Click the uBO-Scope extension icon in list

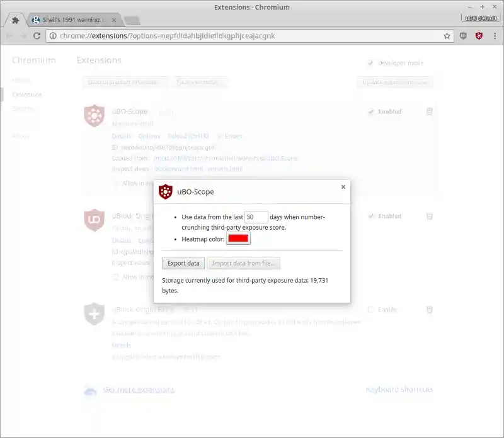(x=94, y=116)
